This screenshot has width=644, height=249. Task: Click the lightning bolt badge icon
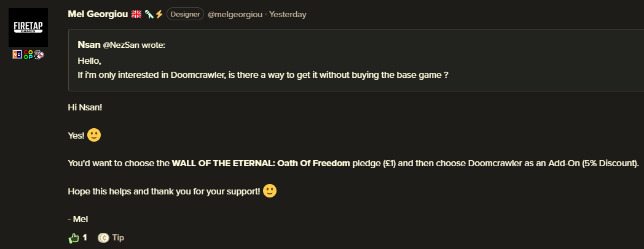(159, 14)
